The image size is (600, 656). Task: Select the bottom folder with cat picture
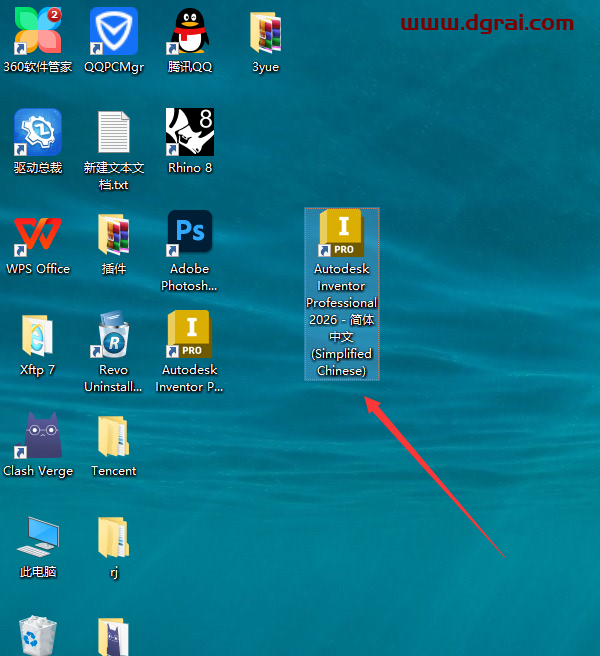click(114, 637)
